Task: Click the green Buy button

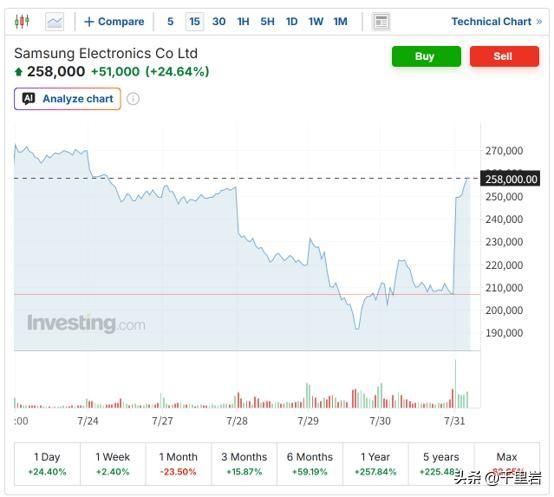Action: tap(426, 57)
